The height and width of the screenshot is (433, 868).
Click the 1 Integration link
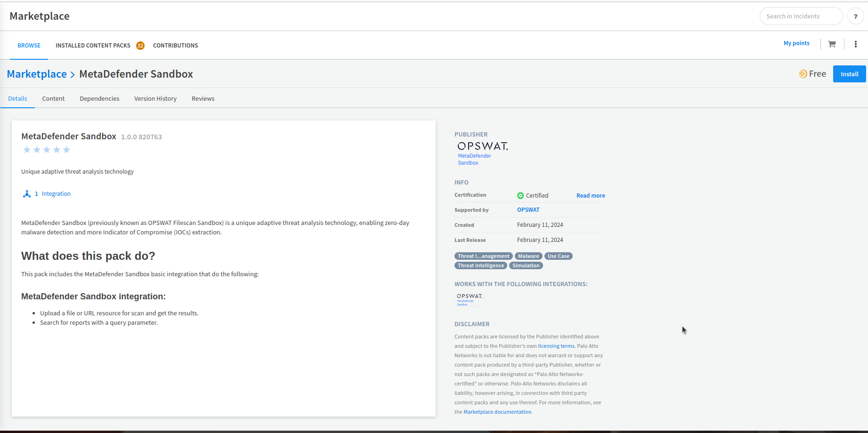pyautogui.click(x=53, y=194)
